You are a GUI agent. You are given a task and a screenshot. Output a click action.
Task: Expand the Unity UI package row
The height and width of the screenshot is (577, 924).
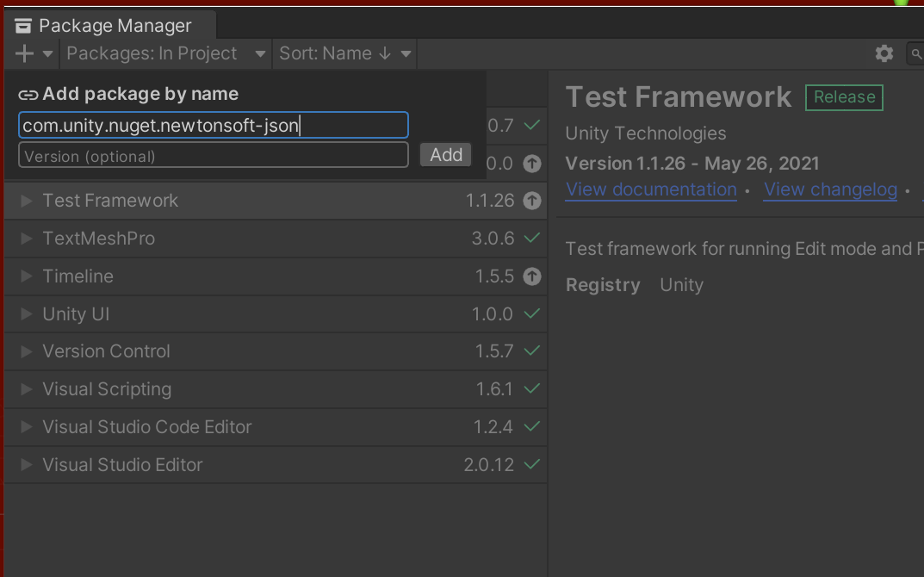26,314
